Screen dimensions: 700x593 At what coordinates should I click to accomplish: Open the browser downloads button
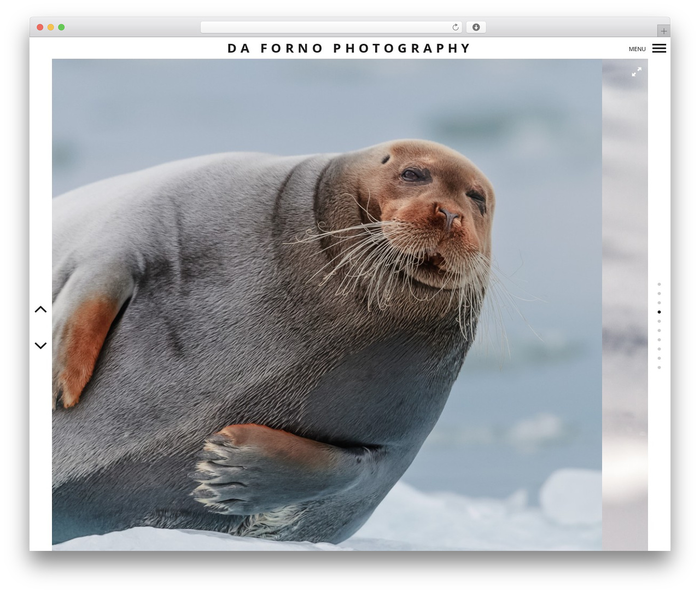476,27
